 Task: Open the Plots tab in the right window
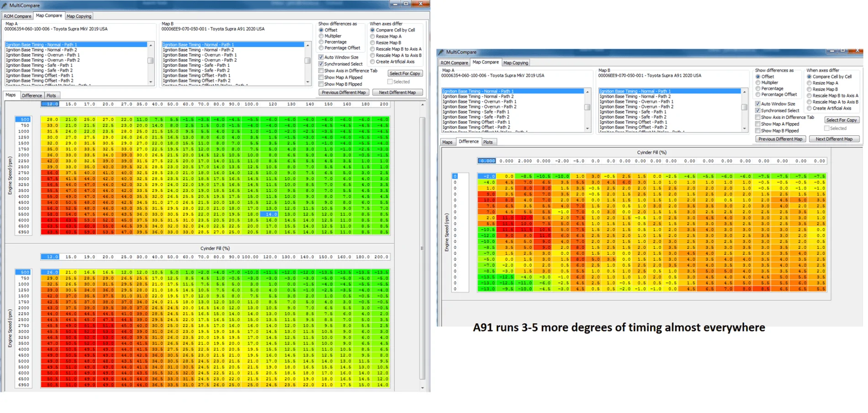(x=488, y=142)
